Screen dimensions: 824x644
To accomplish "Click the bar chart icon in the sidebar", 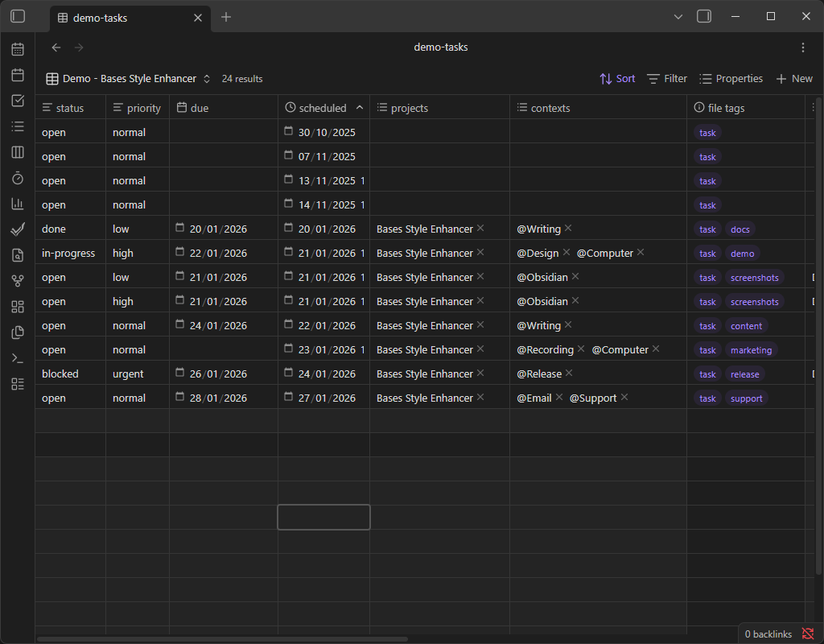I will point(17,204).
